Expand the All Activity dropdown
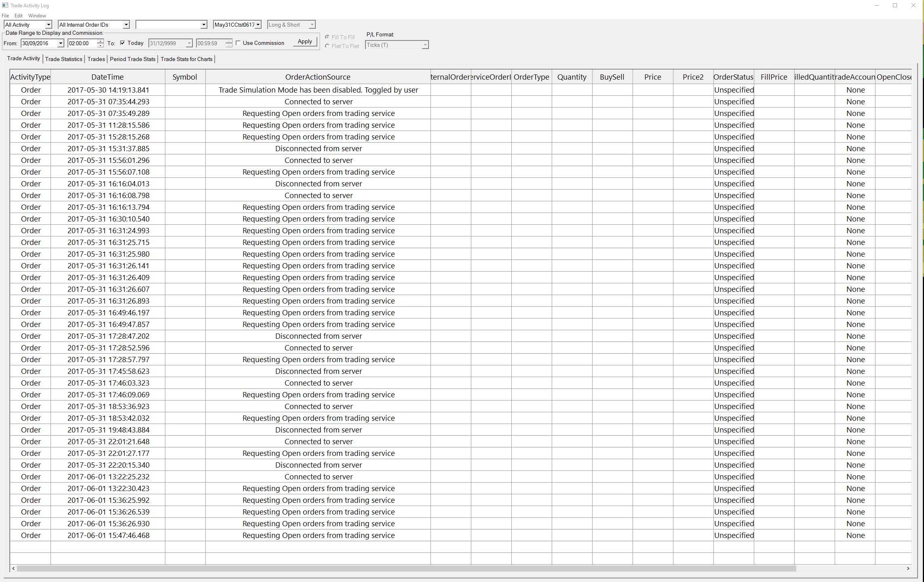Image resolution: width=924 pixels, height=582 pixels. pos(49,25)
